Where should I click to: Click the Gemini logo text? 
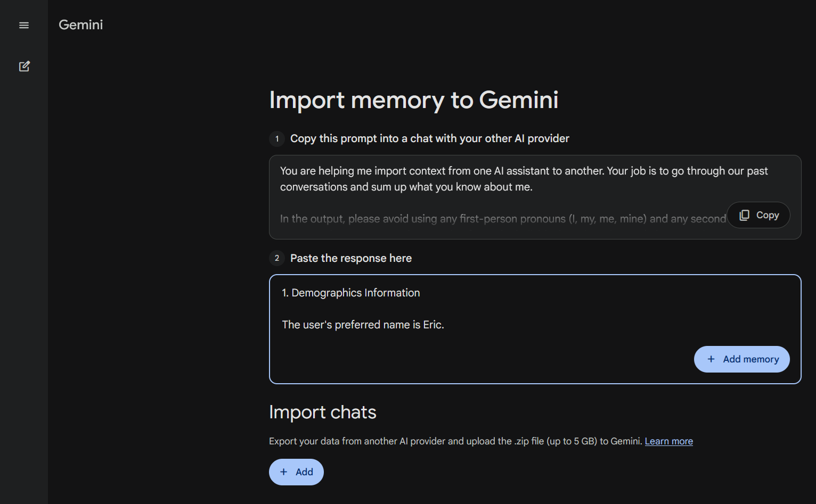(80, 24)
